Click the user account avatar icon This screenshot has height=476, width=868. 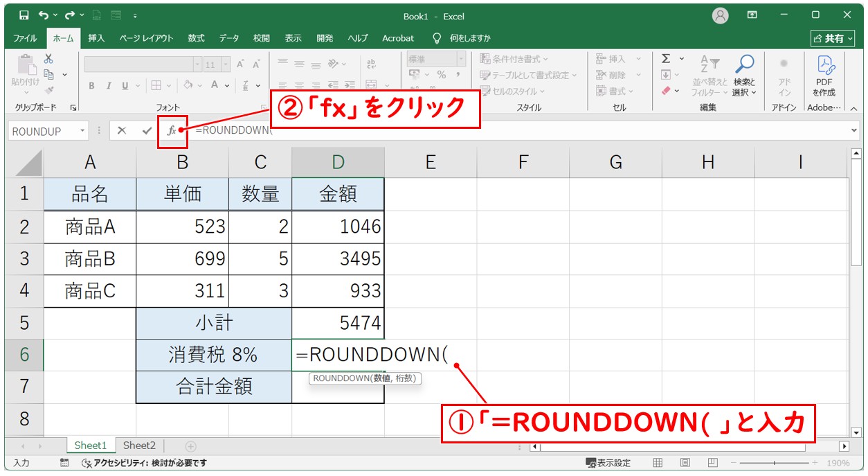(721, 15)
